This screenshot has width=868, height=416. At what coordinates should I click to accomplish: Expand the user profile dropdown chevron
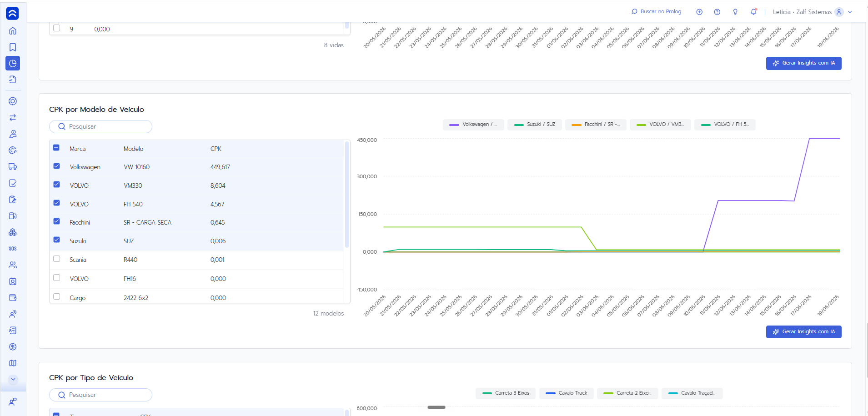[x=850, y=12]
